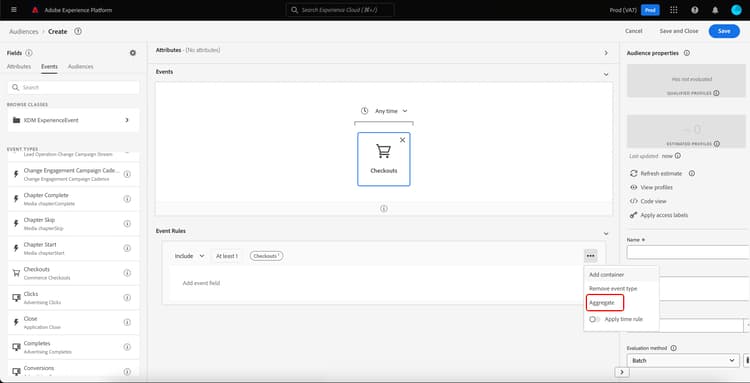Expand XDM ExperienceEvent class
This screenshot has width=750, height=383.
tap(74, 120)
